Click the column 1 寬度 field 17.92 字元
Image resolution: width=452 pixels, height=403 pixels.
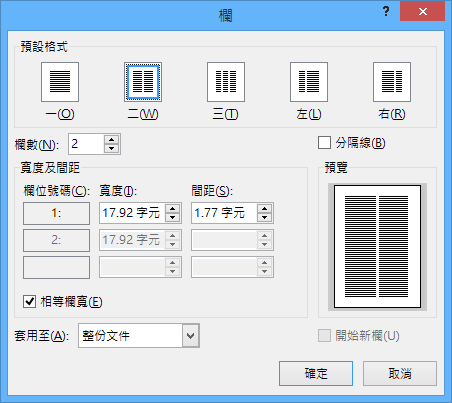click(x=132, y=213)
